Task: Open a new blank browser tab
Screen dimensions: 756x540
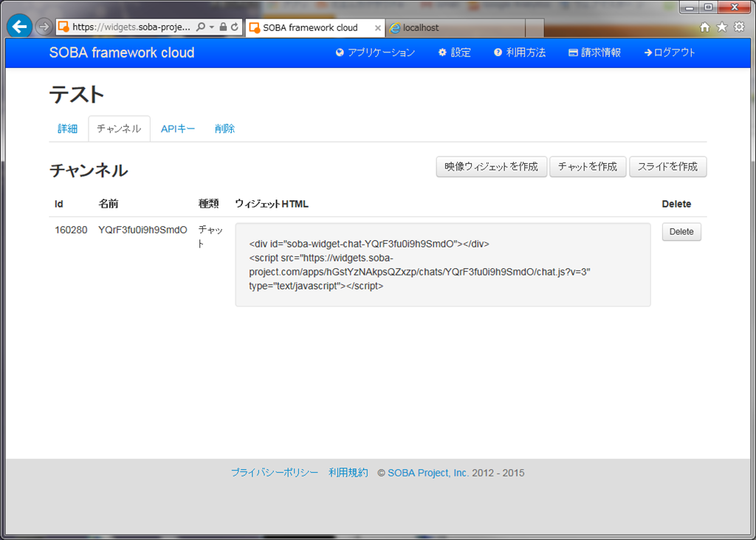Action: point(535,28)
